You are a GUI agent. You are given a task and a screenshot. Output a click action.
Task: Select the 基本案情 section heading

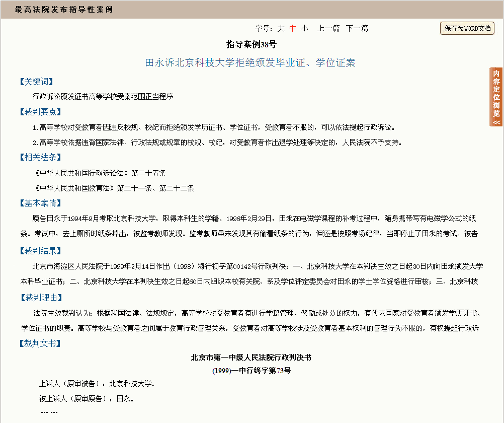pyautogui.click(x=40, y=203)
